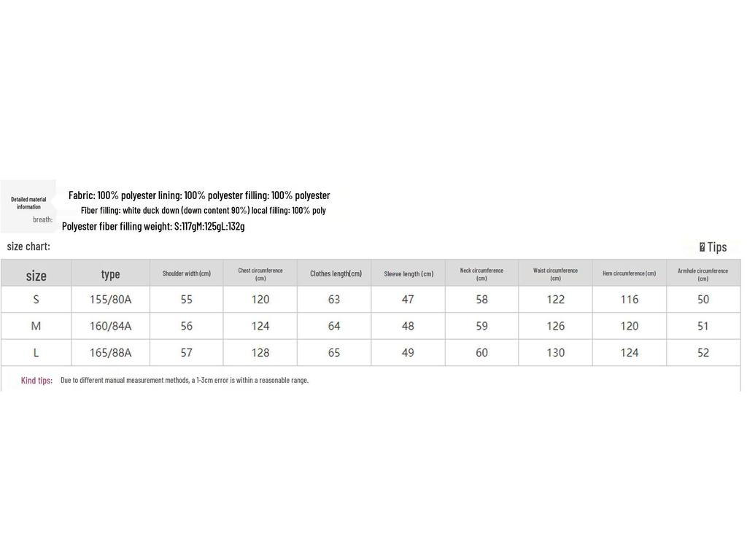Select the S size row label

(36, 300)
